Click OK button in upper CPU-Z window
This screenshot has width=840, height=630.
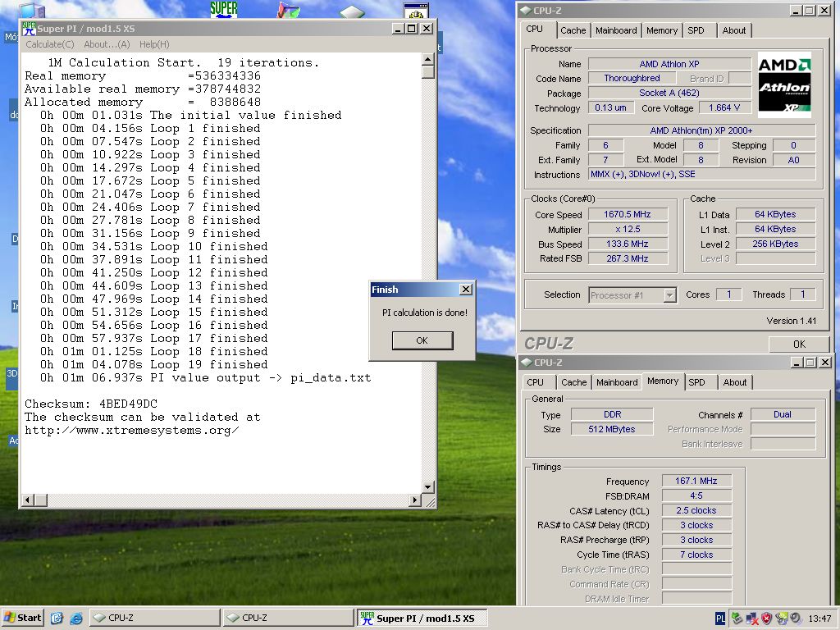(799, 344)
